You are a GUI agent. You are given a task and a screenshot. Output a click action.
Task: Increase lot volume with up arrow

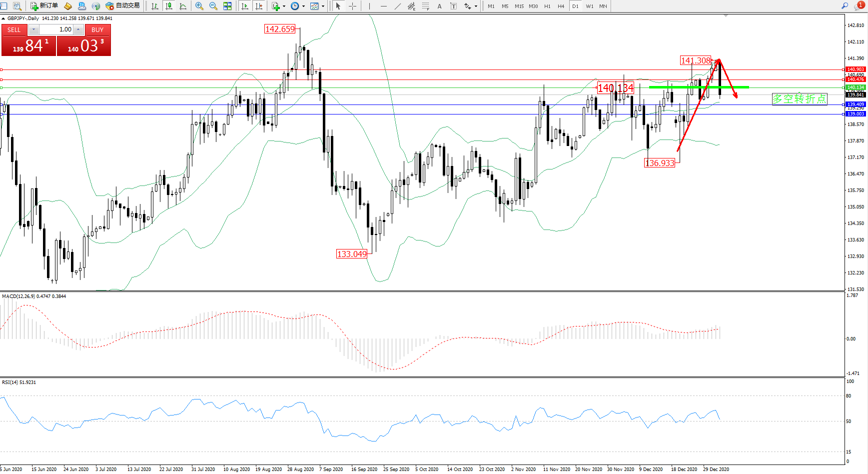click(78, 29)
